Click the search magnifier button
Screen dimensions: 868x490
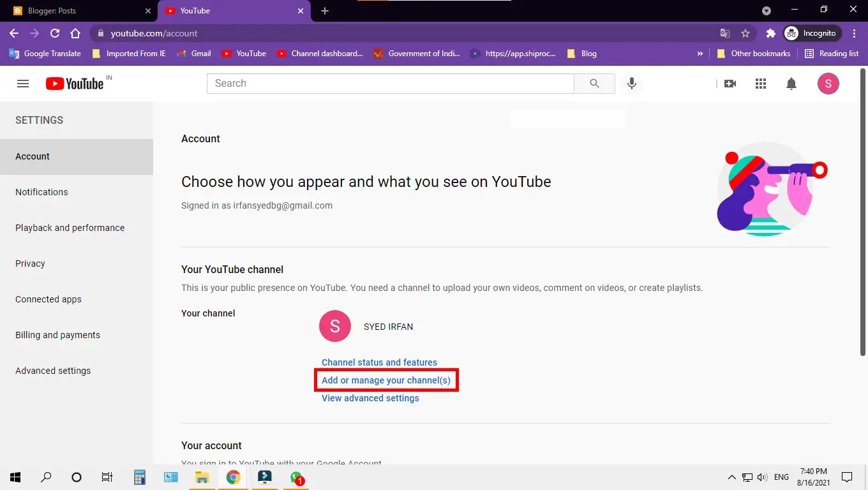coord(594,84)
